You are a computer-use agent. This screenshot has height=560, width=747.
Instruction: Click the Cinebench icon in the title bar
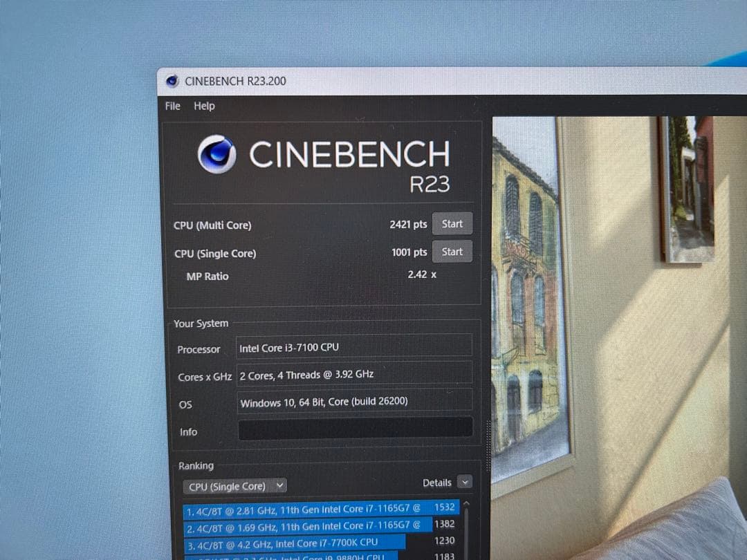point(172,81)
